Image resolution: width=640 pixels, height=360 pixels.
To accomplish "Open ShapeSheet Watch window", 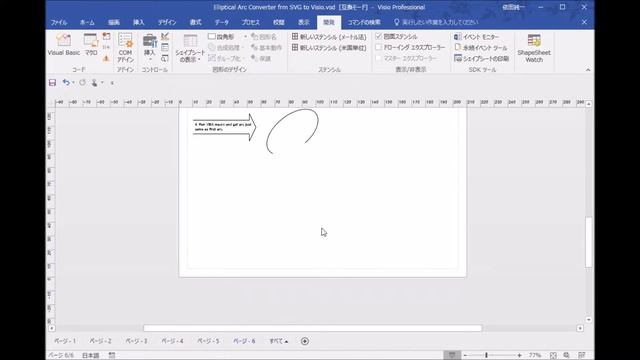I will [534, 48].
